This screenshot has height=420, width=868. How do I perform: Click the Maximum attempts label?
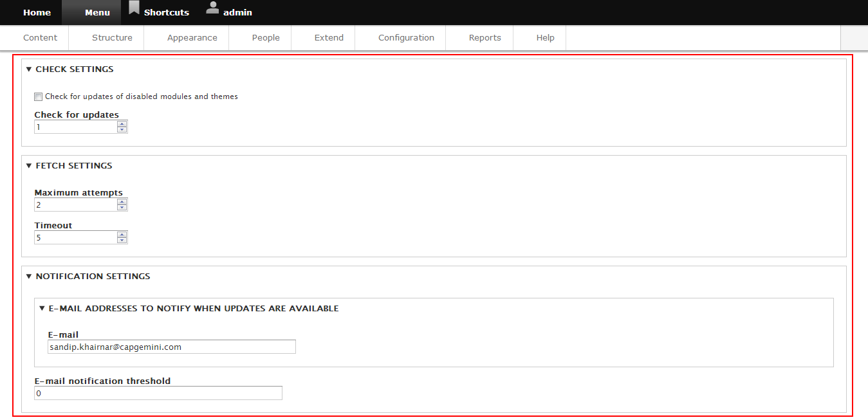coord(78,192)
